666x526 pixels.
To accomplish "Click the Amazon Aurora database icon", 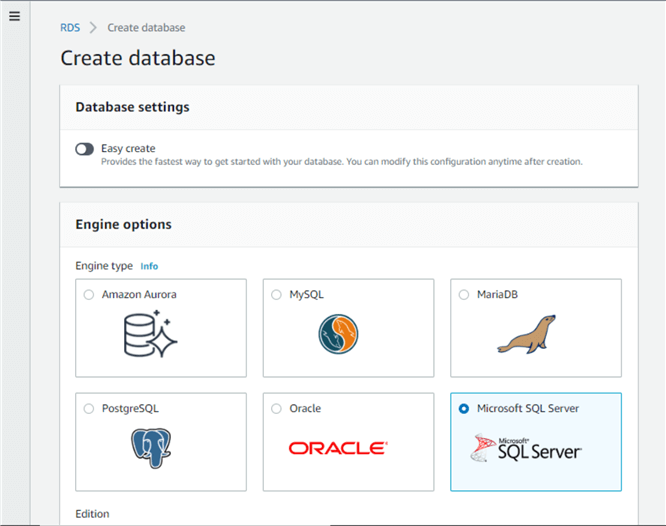I will (x=150, y=335).
